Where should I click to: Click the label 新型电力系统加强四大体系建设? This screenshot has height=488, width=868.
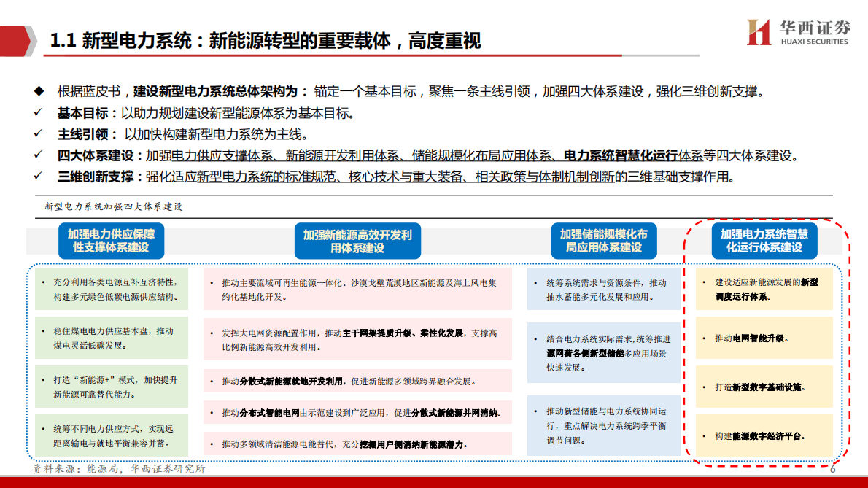[x=113, y=208]
